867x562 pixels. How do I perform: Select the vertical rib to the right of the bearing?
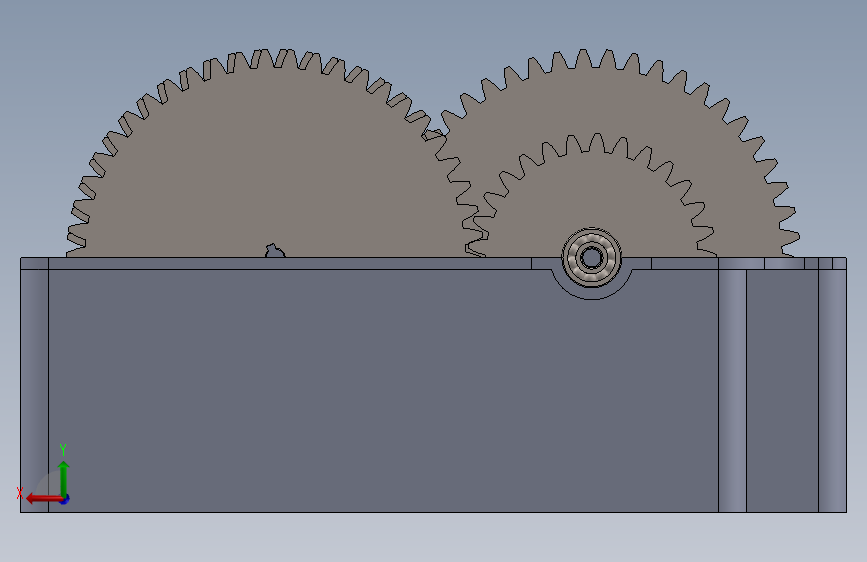tap(733, 390)
